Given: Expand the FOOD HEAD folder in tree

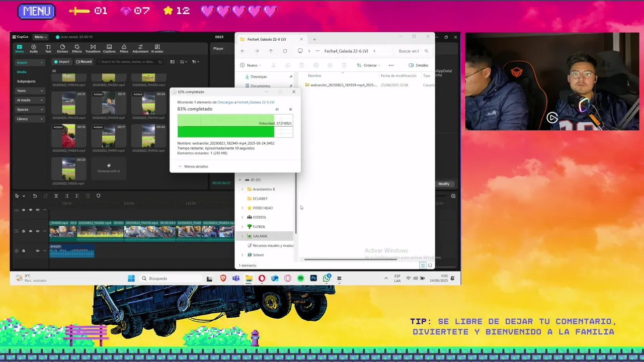Looking at the screenshot, I should (242, 208).
